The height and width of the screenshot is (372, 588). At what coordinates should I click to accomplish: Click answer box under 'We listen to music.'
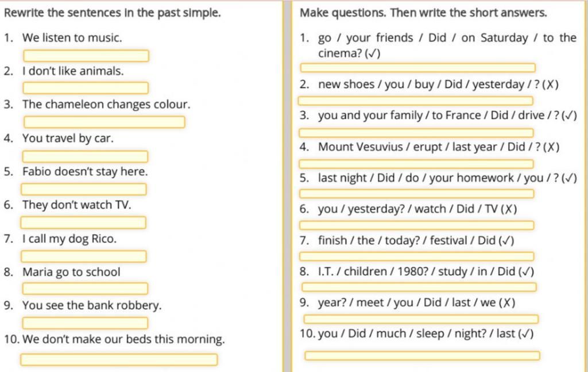point(86,56)
